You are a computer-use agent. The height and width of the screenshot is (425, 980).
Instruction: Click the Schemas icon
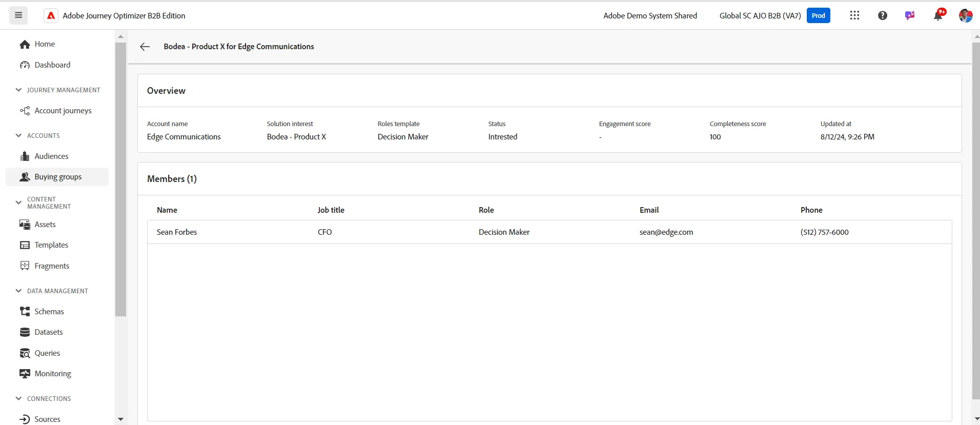(x=25, y=311)
